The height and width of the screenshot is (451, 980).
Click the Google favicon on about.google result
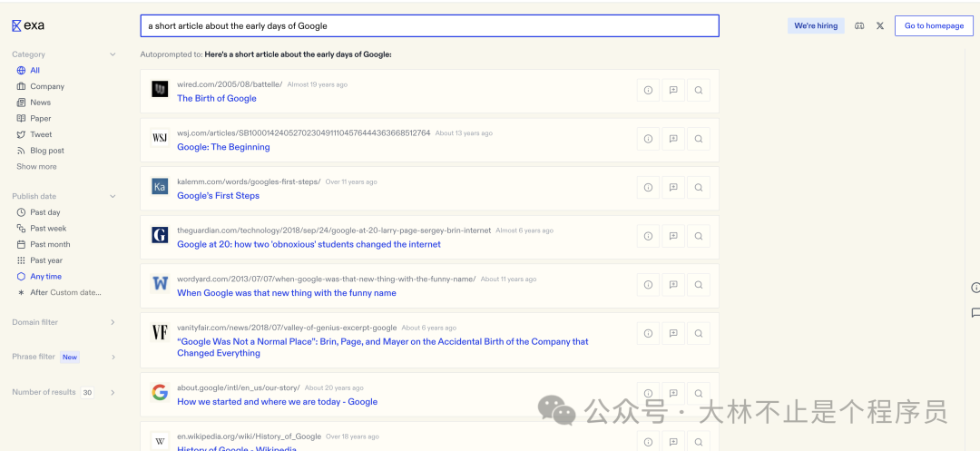[x=160, y=392]
